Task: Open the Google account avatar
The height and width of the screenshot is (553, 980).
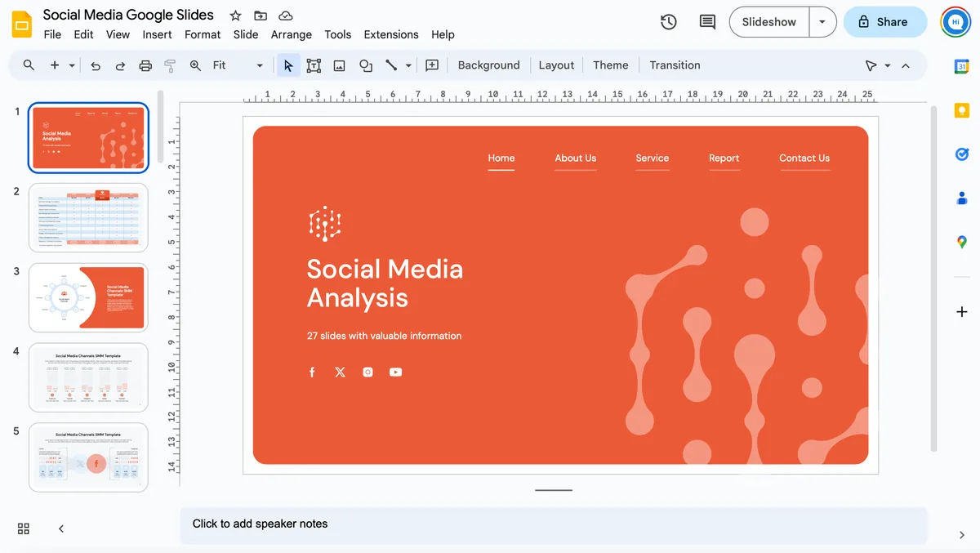Action: click(x=955, y=22)
